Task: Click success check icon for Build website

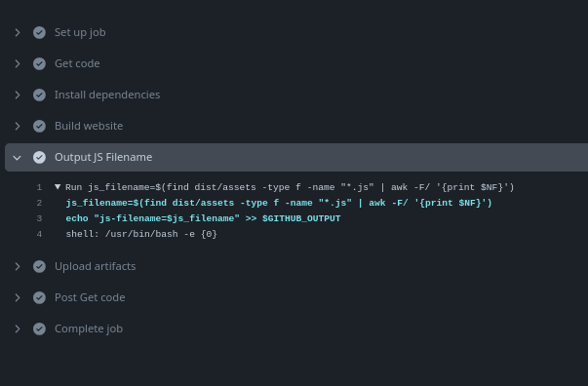Action: (x=39, y=126)
